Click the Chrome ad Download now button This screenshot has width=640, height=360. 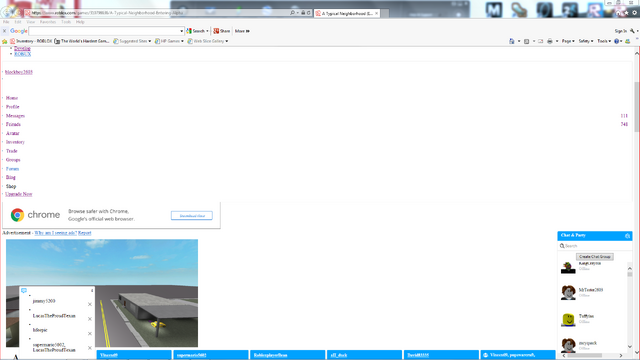pos(192,216)
